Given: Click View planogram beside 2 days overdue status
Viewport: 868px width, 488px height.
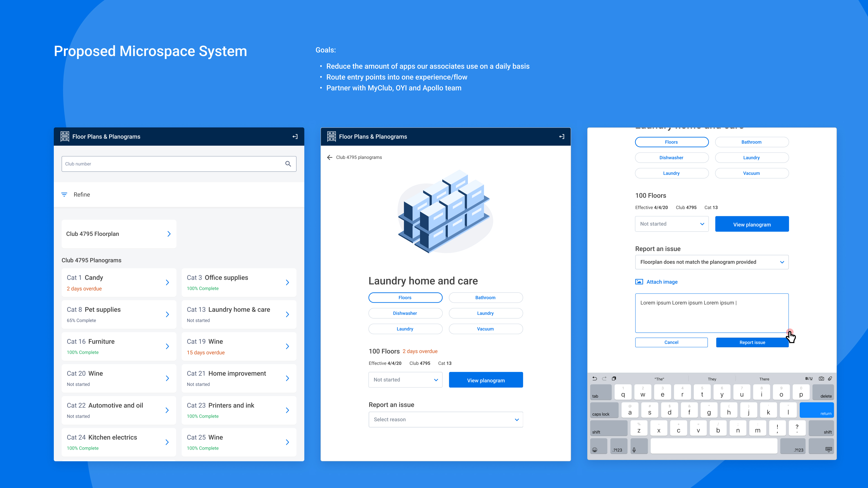Looking at the screenshot, I should click(486, 380).
